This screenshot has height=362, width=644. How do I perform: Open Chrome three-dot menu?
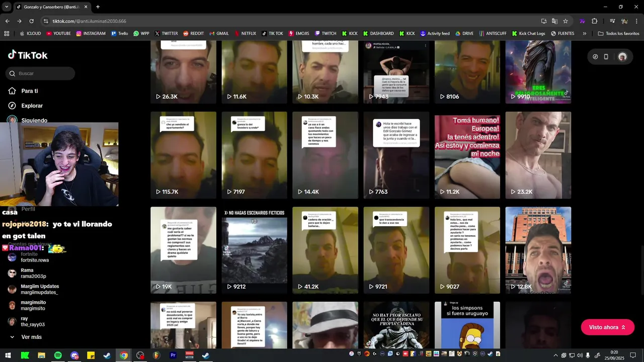click(636, 21)
